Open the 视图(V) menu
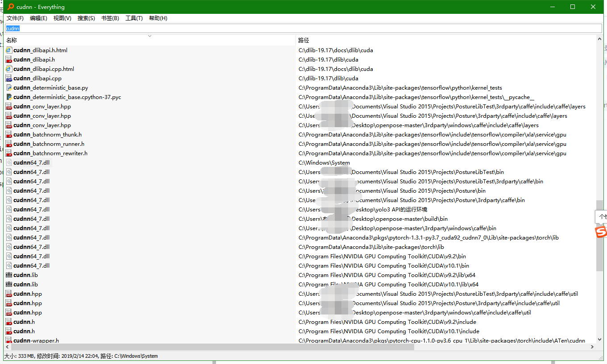The width and height of the screenshot is (607, 364). click(62, 18)
